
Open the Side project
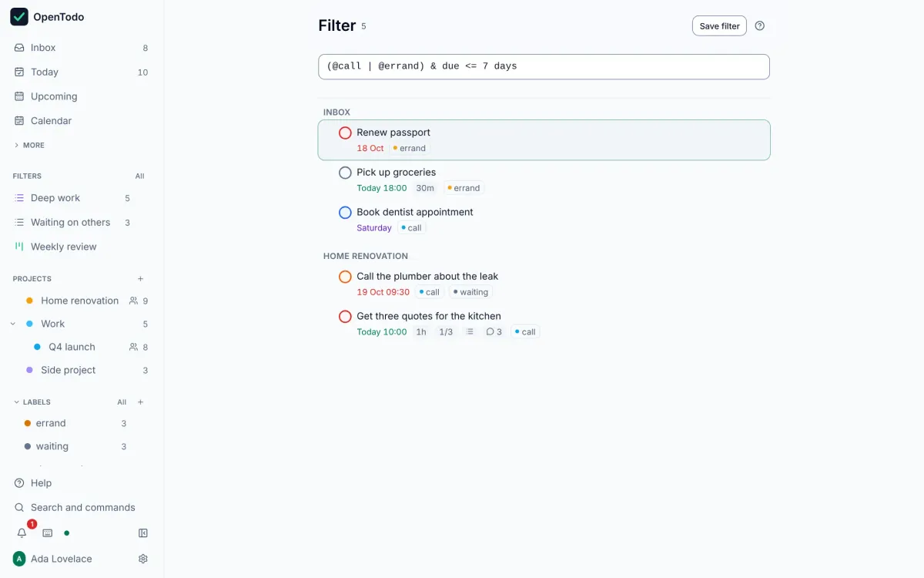pyautogui.click(x=68, y=370)
